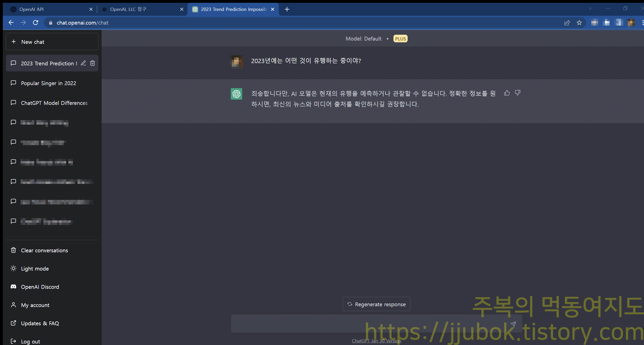Close the 2023 Trend Prediction tab
The width and height of the screenshot is (644, 345).
tap(273, 9)
